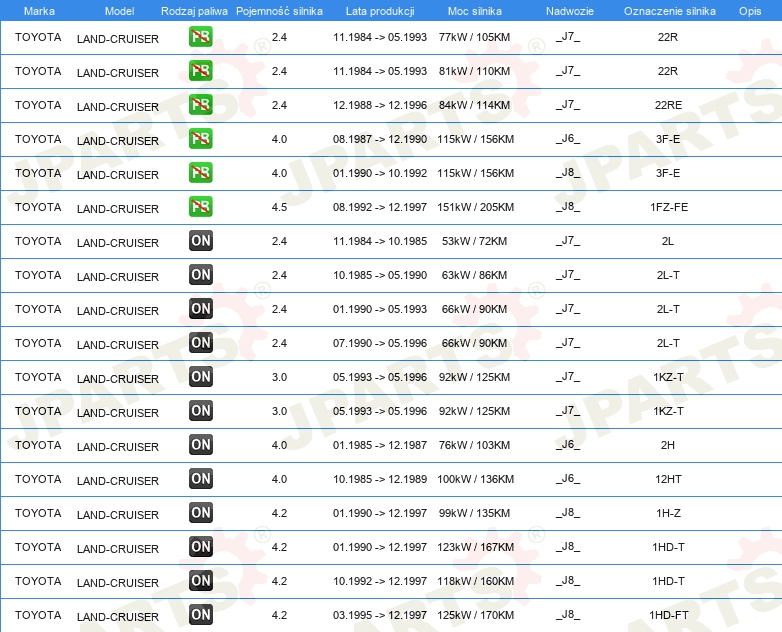
Task: Click the Model column header
Action: (x=119, y=11)
